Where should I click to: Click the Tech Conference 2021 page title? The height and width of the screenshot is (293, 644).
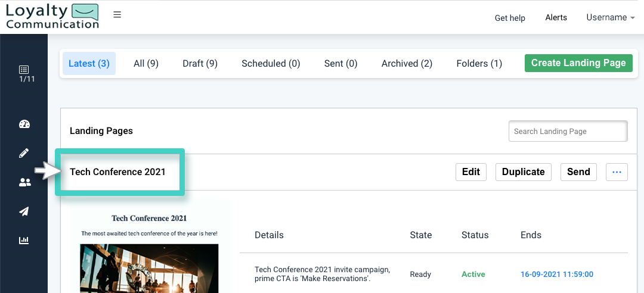pyautogui.click(x=117, y=172)
